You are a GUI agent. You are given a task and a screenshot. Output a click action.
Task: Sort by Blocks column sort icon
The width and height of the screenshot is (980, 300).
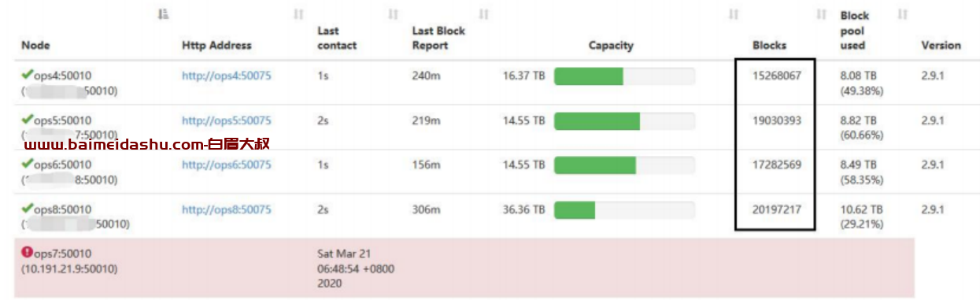click(822, 14)
